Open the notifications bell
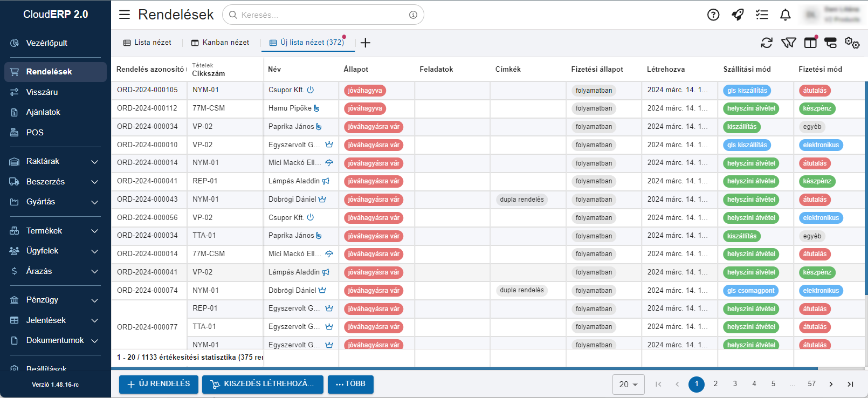 click(786, 15)
